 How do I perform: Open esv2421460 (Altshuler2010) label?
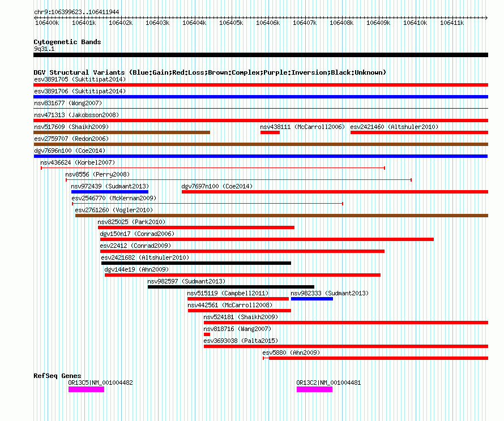coord(394,127)
